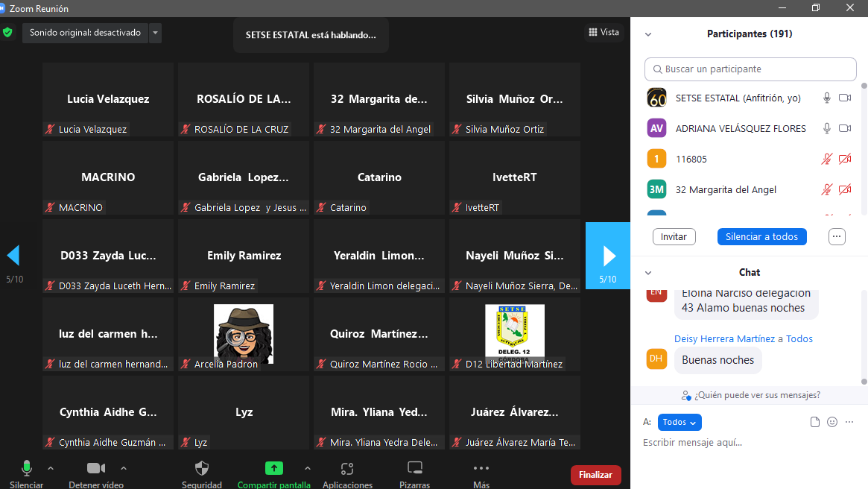
Task: Open chat more options ellipsis
Action: coord(849,422)
